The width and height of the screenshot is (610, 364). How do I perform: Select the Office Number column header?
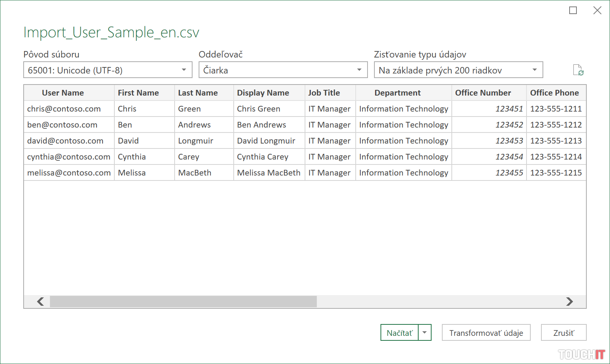(483, 93)
